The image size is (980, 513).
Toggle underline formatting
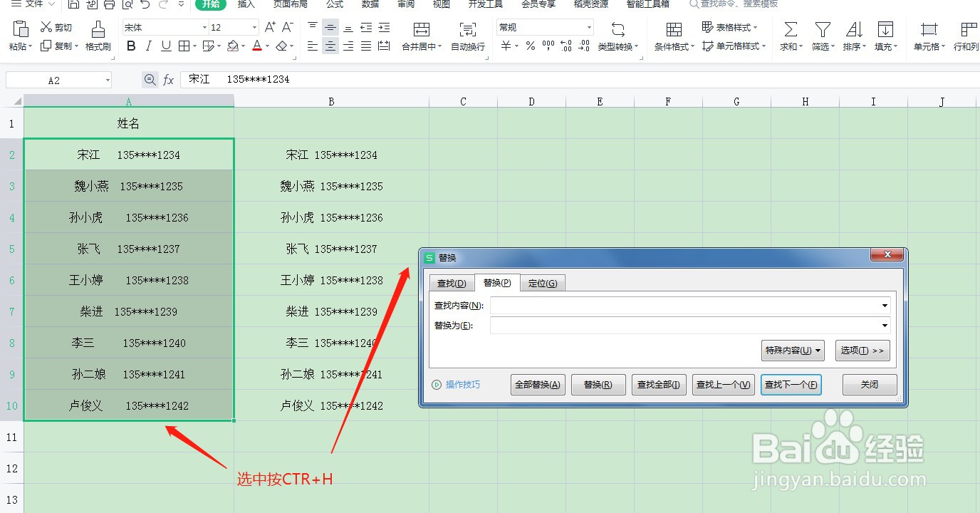click(166, 46)
